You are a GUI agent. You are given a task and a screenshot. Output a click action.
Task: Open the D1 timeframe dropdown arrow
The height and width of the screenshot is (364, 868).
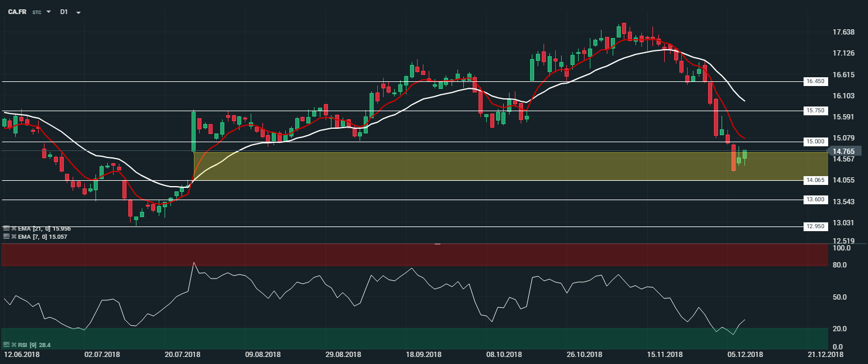(x=78, y=12)
